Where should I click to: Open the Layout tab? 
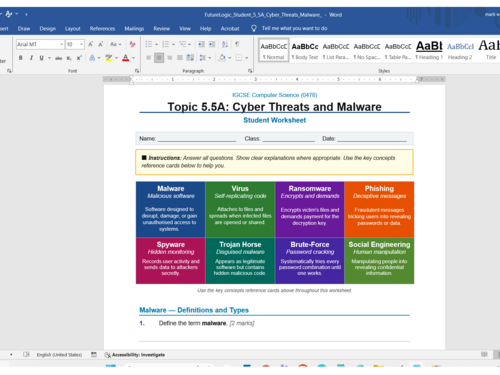coord(73,29)
